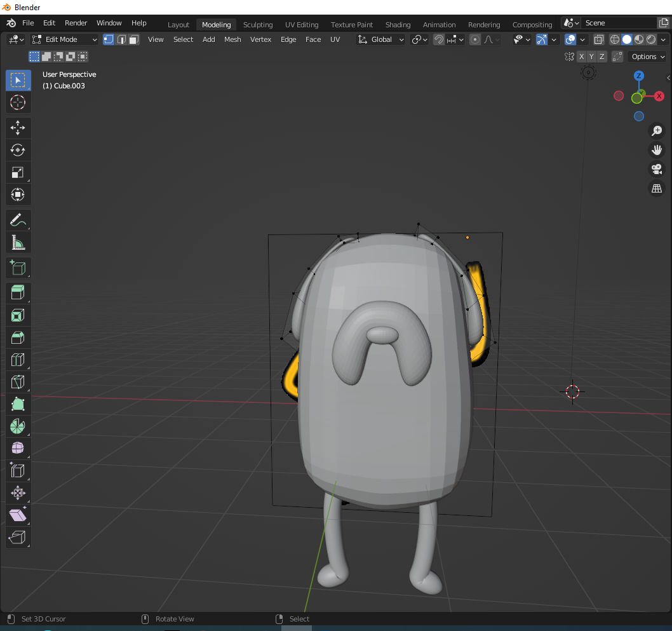Select the Inset Faces tool
This screenshot has width=672, height=631.
click(18, 315)
